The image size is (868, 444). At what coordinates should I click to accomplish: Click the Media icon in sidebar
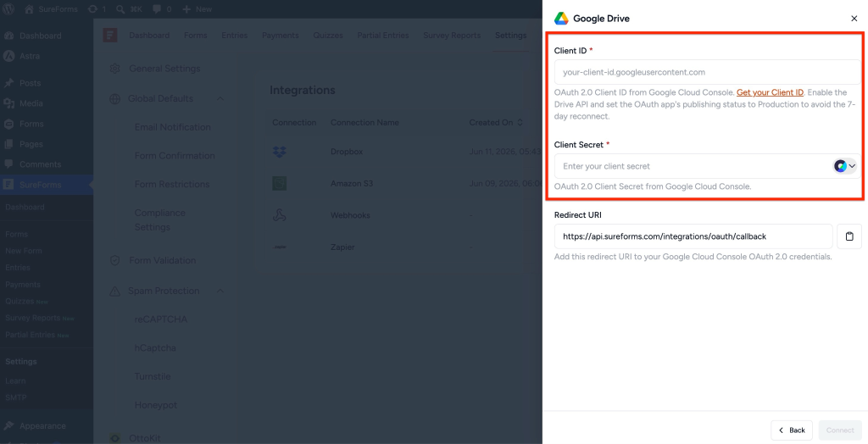8,103
